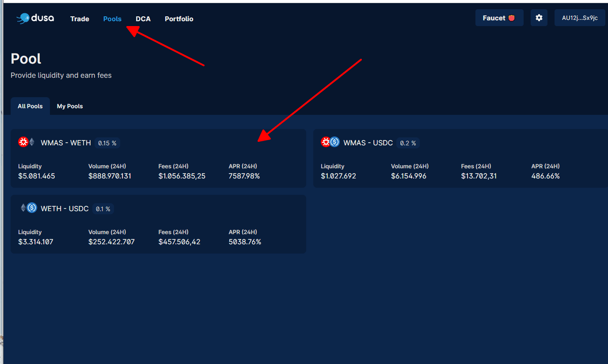Click WETH token icon in WMAS - WETH pool
The height and width of the screenshot is (364, 608).
click(x=32, y=142)
